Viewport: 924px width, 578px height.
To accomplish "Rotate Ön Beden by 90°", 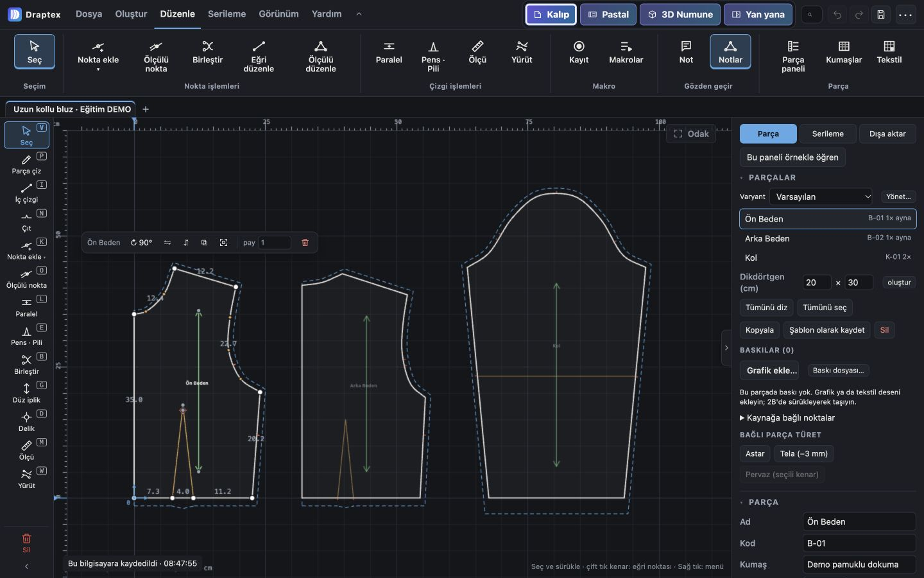I will pyautogui.click(x=141, y=242).
